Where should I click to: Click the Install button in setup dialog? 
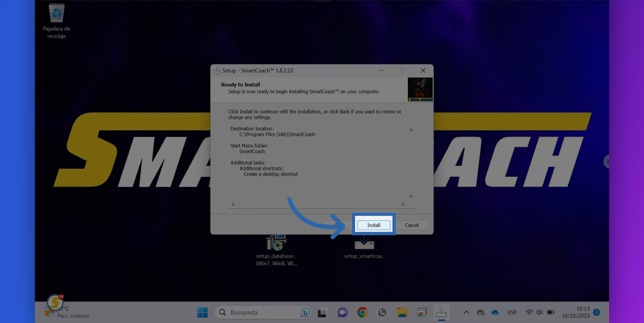[374, 225]
